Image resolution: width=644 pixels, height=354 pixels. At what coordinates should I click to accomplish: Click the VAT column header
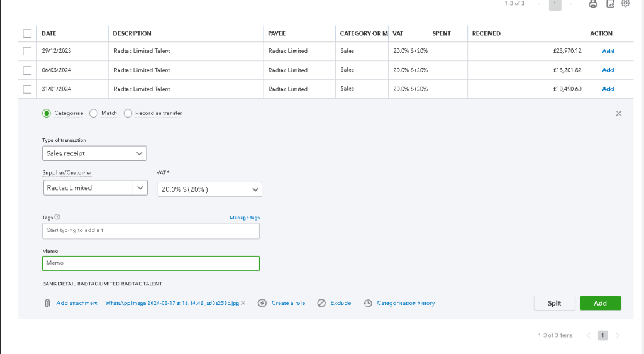pos(398,34)
